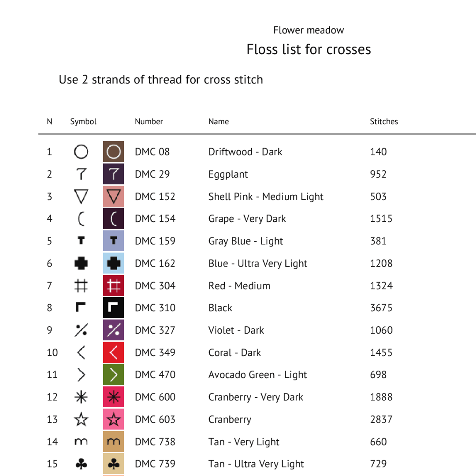Viewport: 476px width, 476px height.
Task: Pick the Avocado Green Light swatch
Action: [x=114, y=375]
